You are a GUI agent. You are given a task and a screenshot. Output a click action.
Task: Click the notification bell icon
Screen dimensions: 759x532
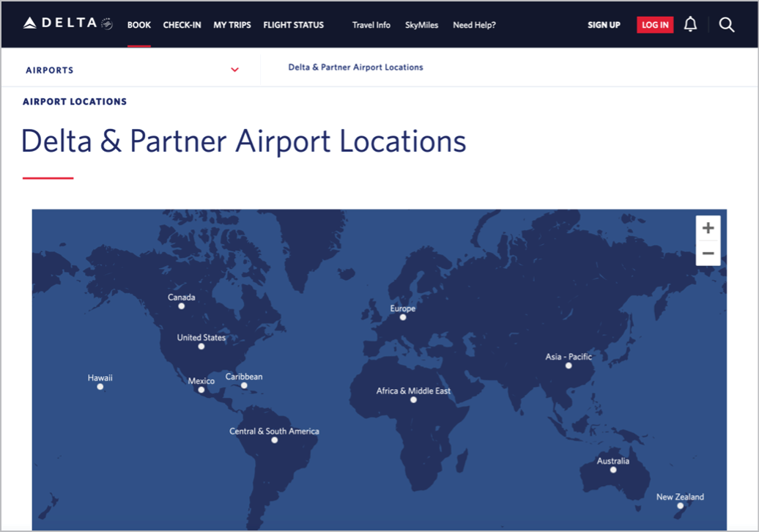(x=689, y=24)
